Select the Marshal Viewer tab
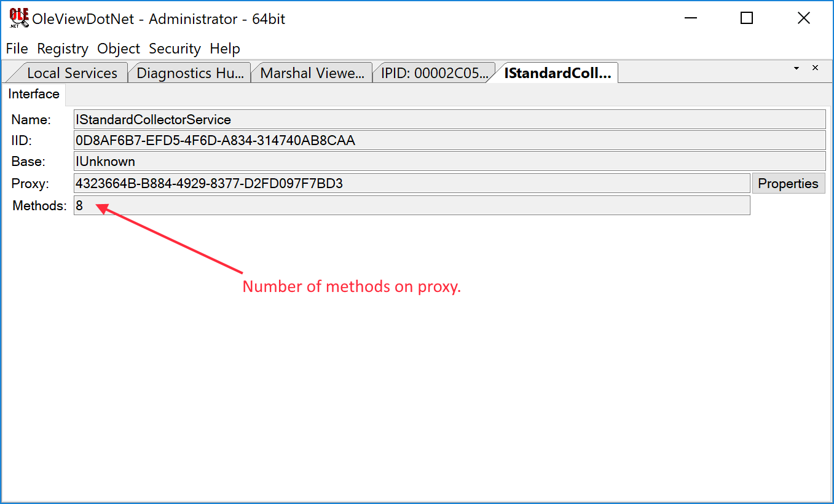Viewport: 834px width, 504px height. click(x=312, y=73)
